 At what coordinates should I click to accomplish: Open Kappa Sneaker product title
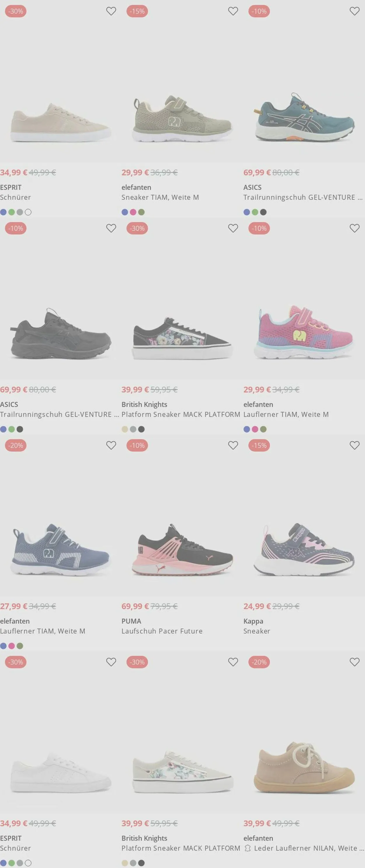point(257,631)
